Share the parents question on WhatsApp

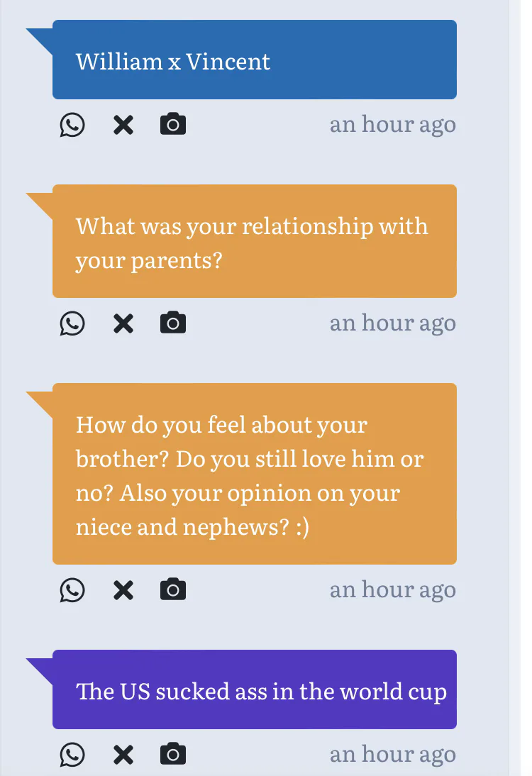[72, 324]
